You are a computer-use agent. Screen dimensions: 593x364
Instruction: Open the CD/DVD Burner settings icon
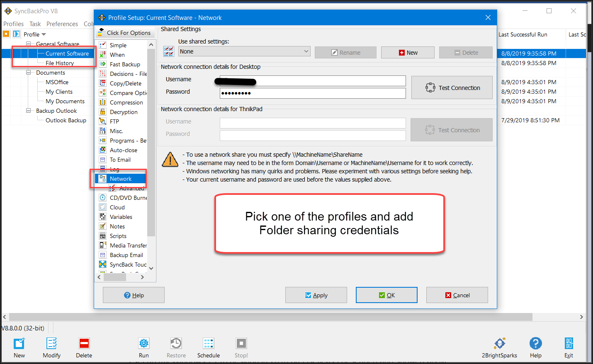pos(102,197)
